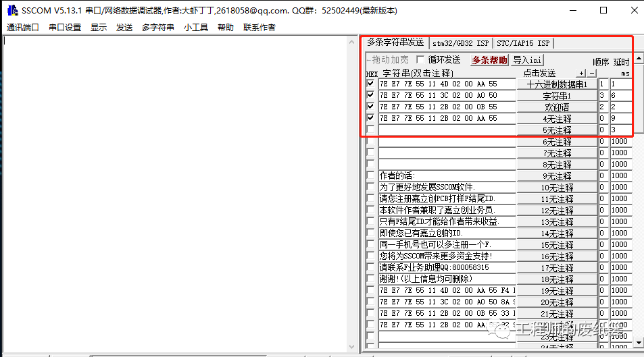Open the 通讯端口 menu
This screenshot has height=357, width=644.
[22, 28]
